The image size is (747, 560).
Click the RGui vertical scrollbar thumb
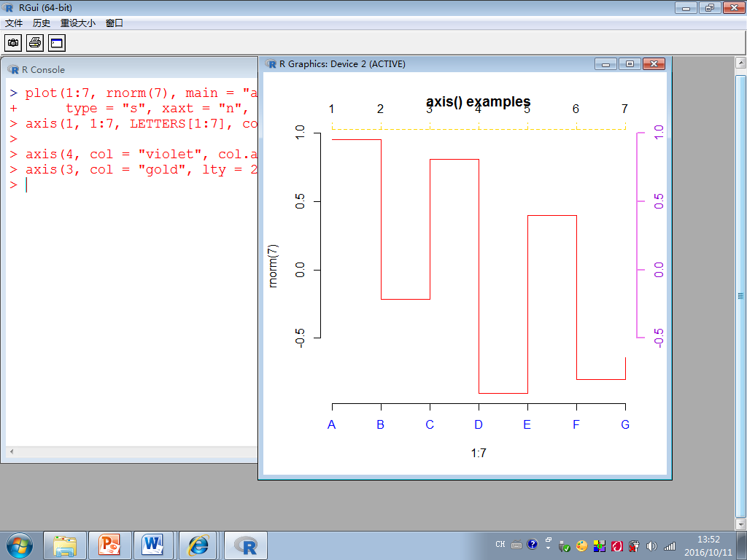pos(740,295)
